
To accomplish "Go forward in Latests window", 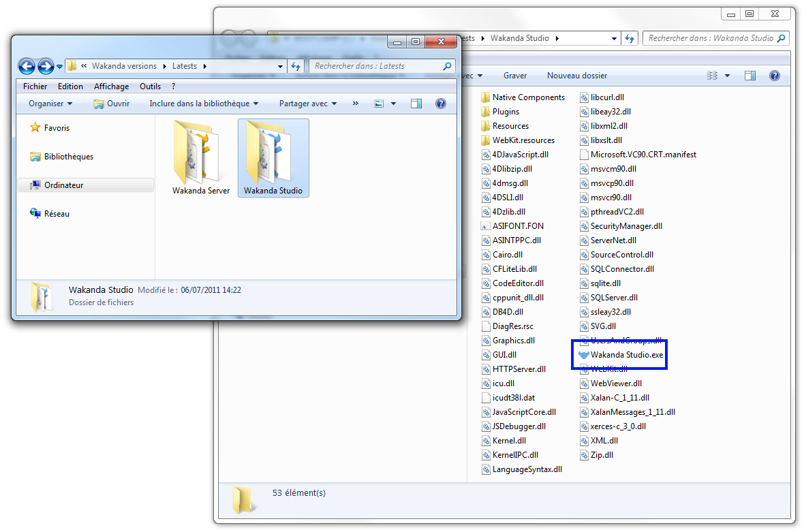I will point(46,66).
